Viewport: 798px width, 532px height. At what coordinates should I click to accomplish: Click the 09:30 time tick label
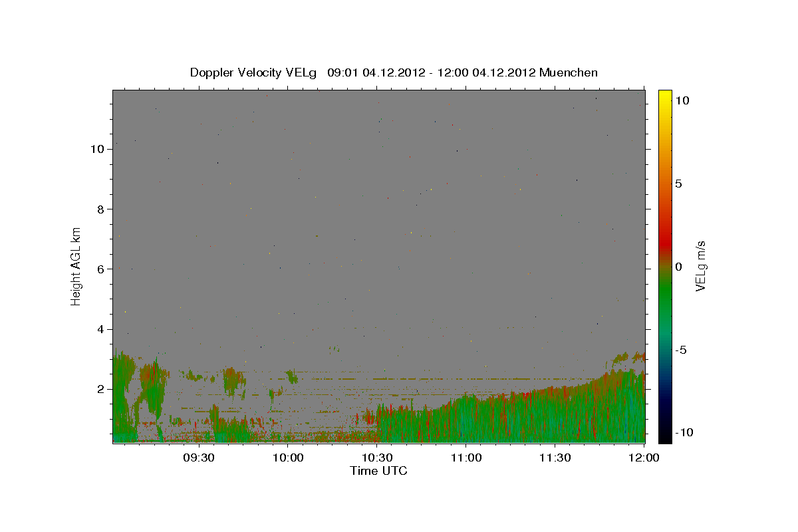[199, 458]
